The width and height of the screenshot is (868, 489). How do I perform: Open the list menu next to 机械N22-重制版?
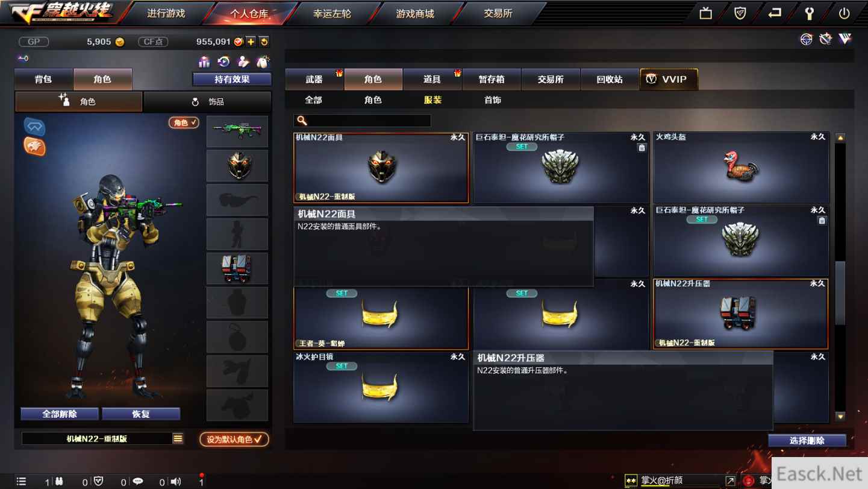[x=178, y=439]
